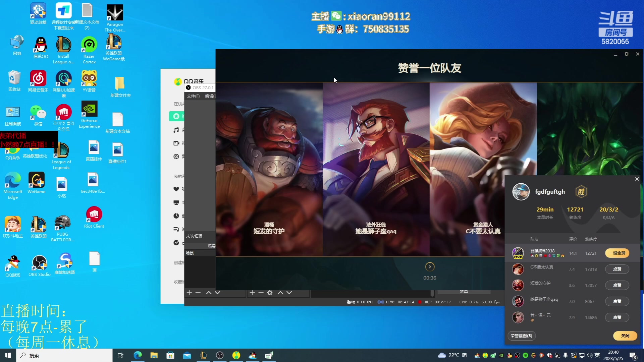Click 点赞 for 短发的守护
Image resolution: width=644 pixels, height=362 pixels.
(x=617, y=285)
